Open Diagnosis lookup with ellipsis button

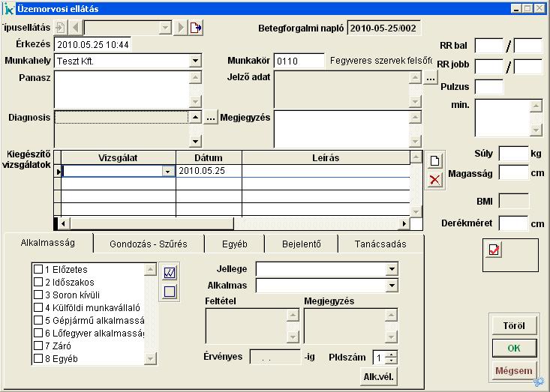coord(211,118)
